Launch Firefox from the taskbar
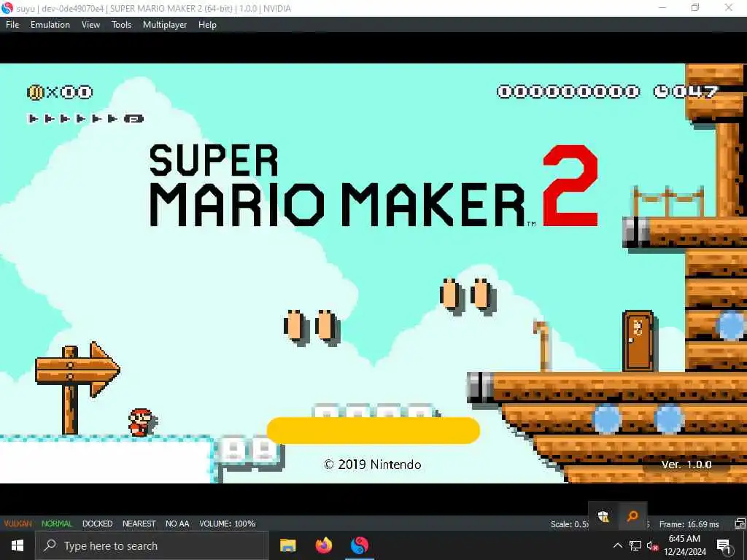The width and height of the screenshot is (747, 560). click(324, 545)
